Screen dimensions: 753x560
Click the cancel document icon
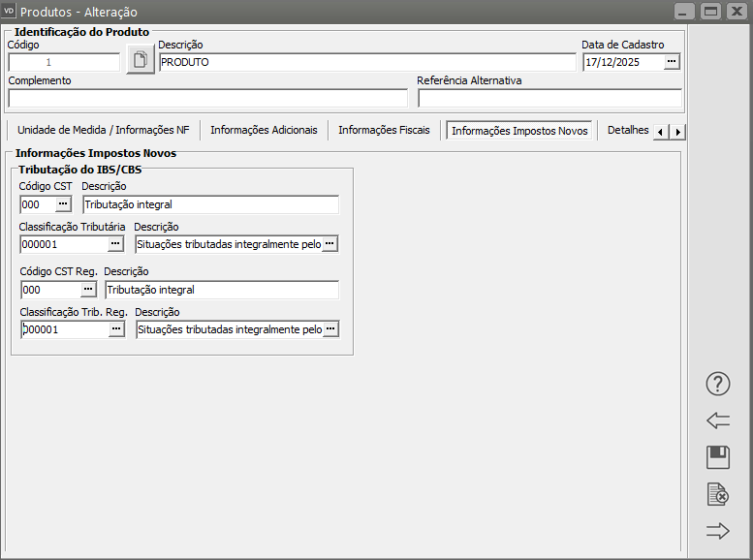717,494
